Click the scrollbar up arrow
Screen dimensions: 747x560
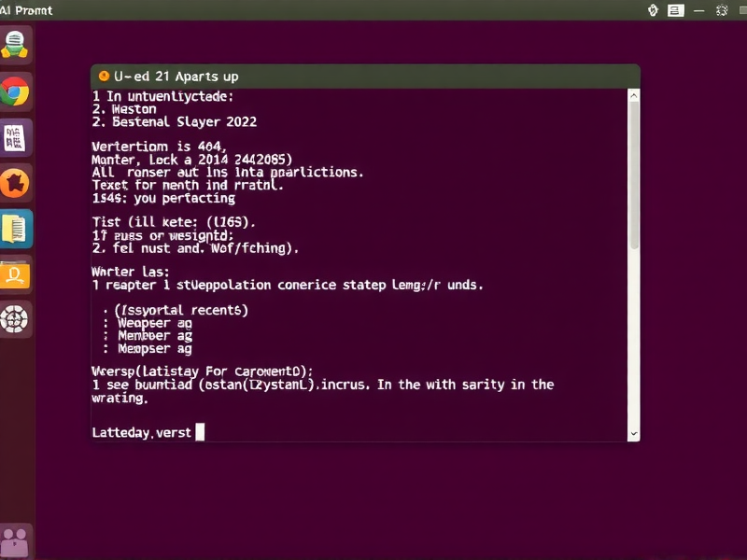[x=634, y=93]
